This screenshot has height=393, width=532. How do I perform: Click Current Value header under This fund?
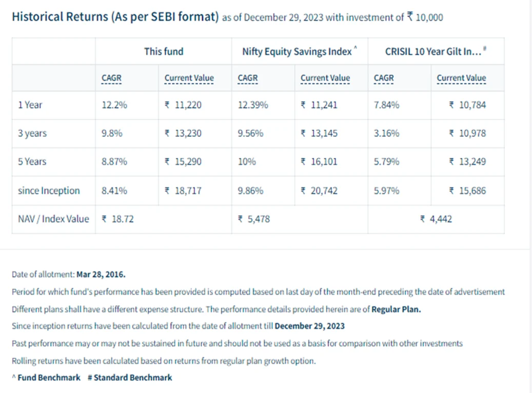pos(189,78)
